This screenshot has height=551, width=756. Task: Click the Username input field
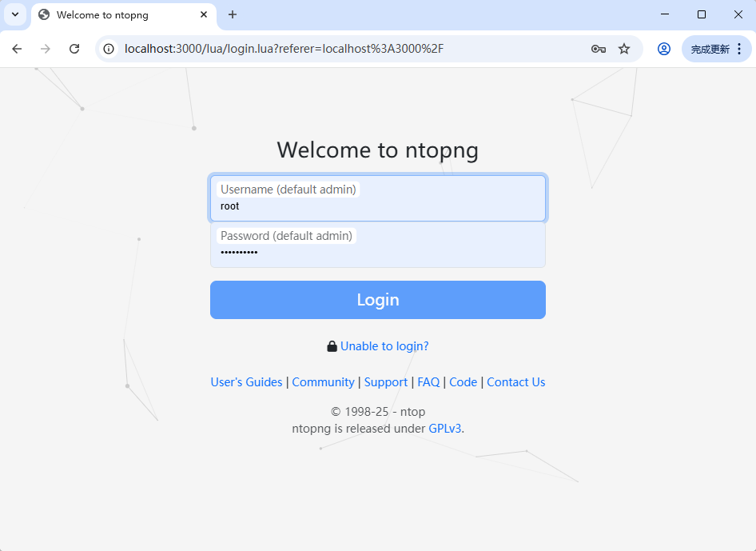[378, 198]
